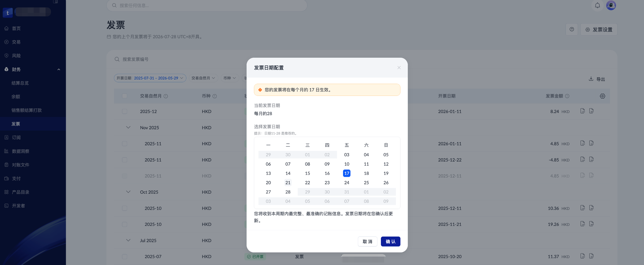Open the 交易自然月 filter dropdown
644x265 pixels.
click(x=203, y=78)
